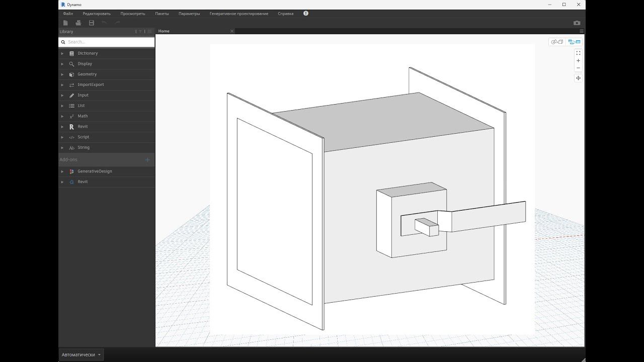Screen dimensions: 644x362
Task: Click the Redo arrow icon
Action: click(x=117, y=23)
